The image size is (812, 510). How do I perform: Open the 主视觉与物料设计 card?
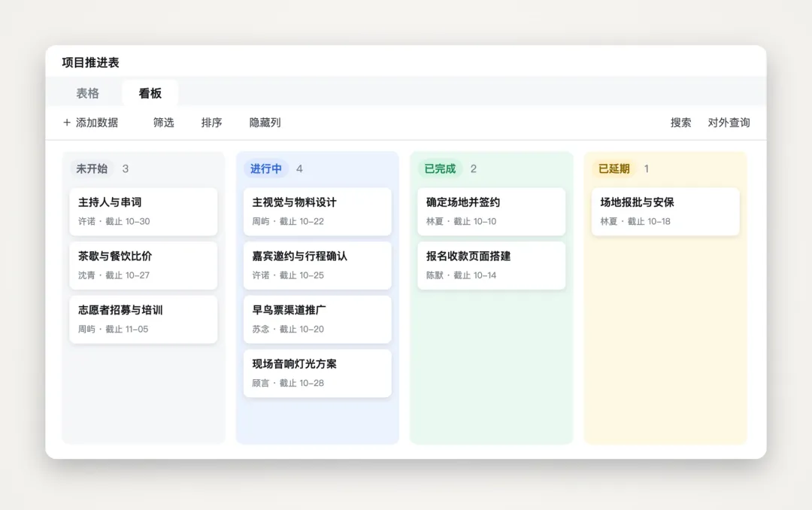tap(317, 211)
